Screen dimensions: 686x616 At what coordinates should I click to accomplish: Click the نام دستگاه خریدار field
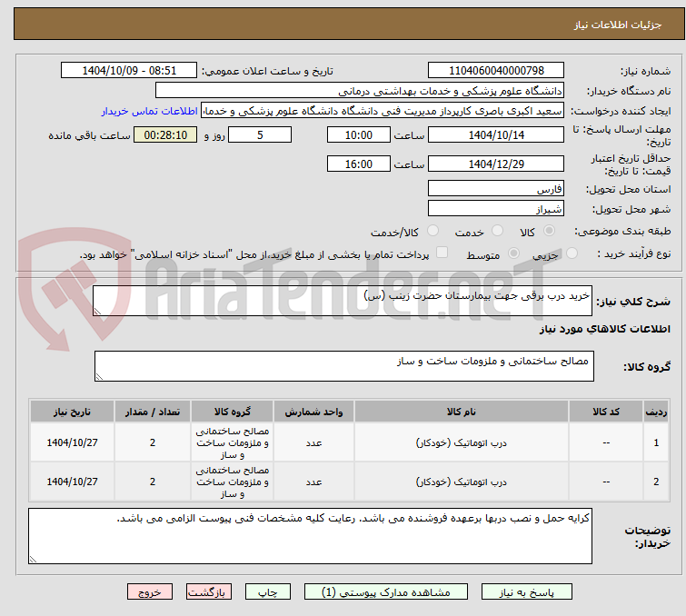pos(360,91)
